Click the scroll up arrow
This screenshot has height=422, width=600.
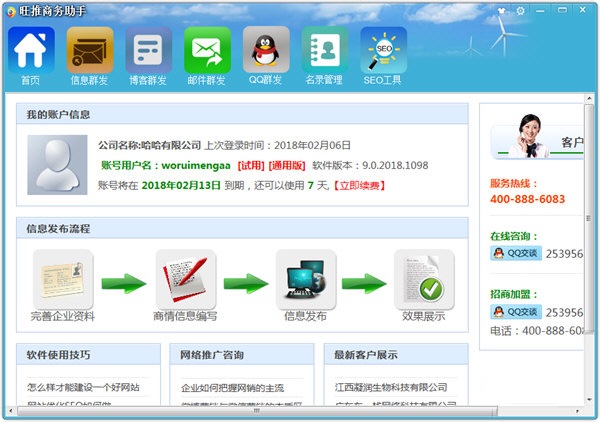coord(589,99)
